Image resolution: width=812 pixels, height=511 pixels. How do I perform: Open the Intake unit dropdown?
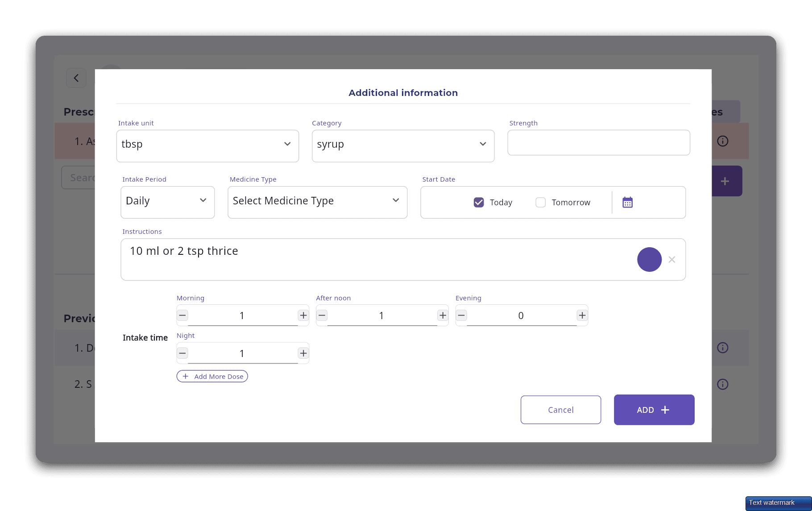point(207,146)
